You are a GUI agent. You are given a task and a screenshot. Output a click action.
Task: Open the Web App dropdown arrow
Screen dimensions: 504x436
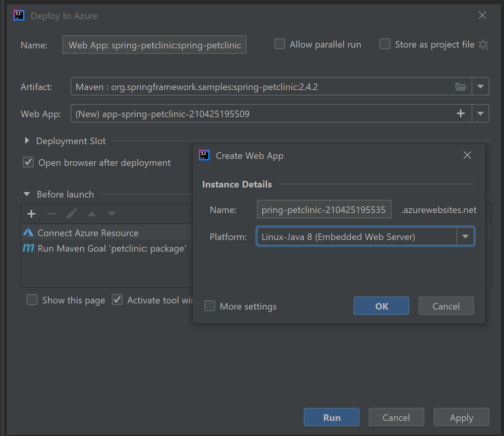click(480, 113)
